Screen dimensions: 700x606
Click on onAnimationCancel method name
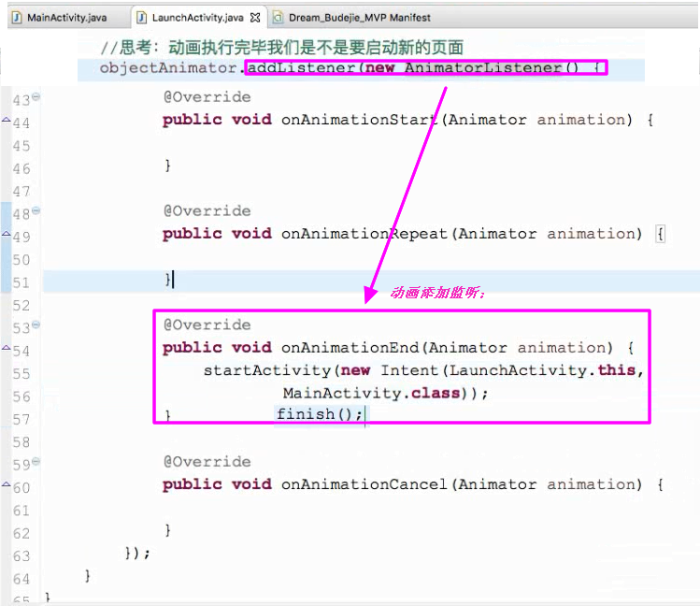point(364,484)
